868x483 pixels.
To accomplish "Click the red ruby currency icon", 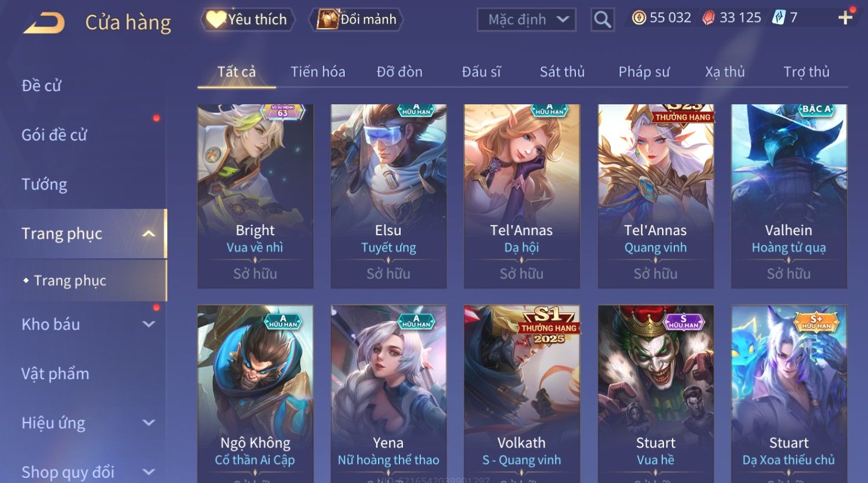I will pyautogui.click(x=708, y=18).
